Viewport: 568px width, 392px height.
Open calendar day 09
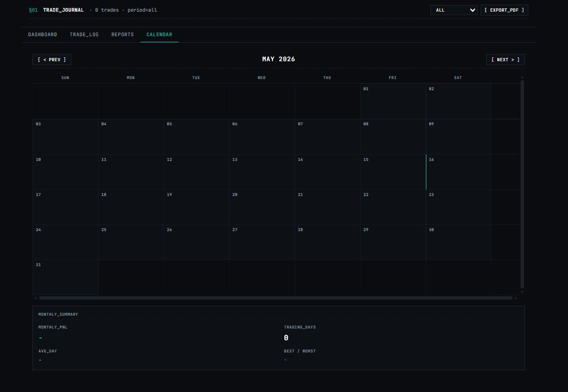459,137
